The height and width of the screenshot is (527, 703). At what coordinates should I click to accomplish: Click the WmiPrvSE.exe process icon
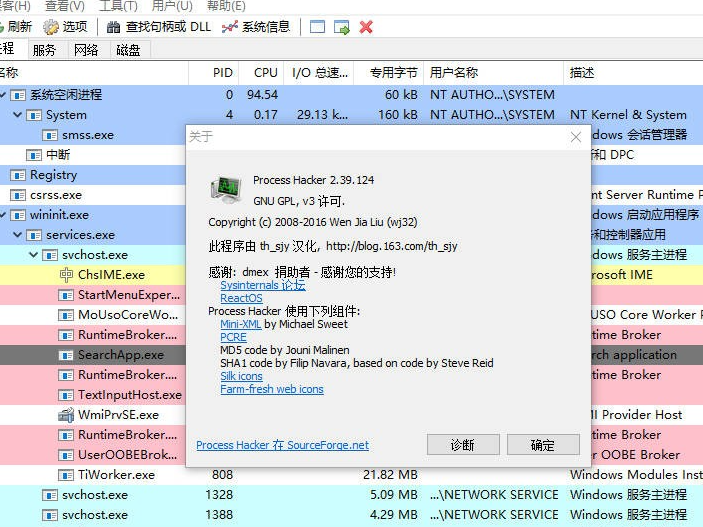(x=67, y=415)
